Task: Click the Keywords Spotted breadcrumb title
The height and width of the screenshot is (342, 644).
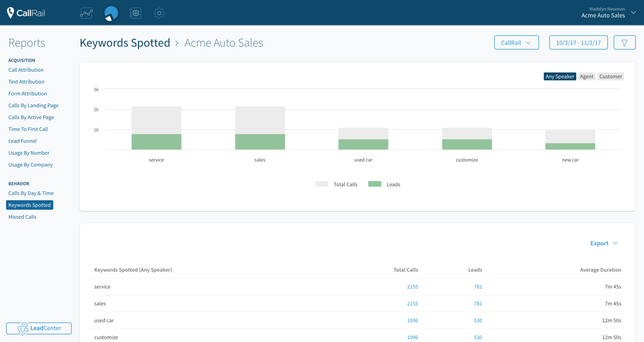Action: coord(125,43)
